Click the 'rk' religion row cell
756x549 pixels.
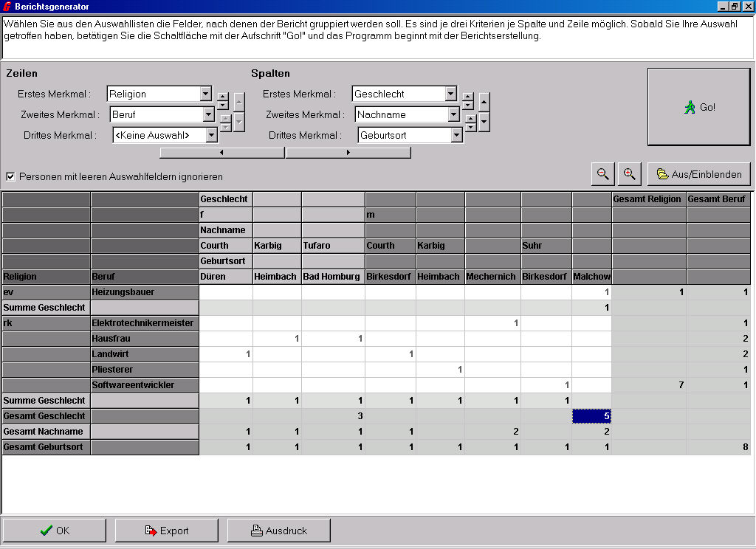coord(47,323)
